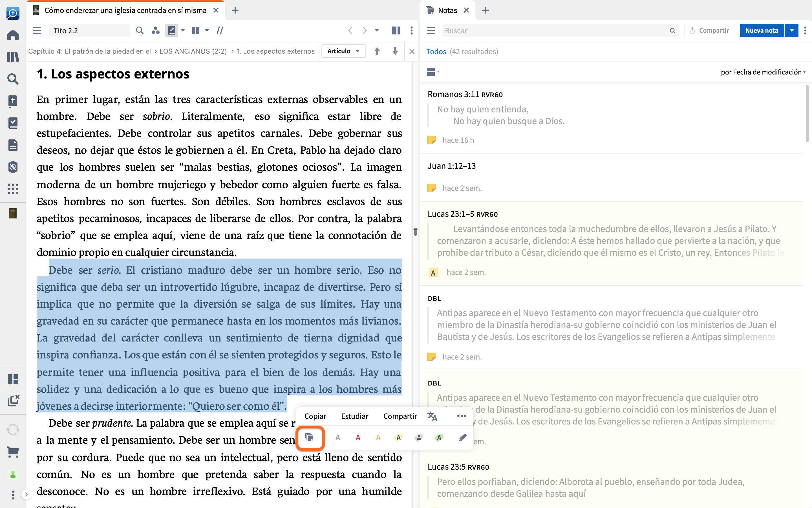Click the sync refresh icon in sidebar
This screenshot has width=812, height=508.
(13, 429)
